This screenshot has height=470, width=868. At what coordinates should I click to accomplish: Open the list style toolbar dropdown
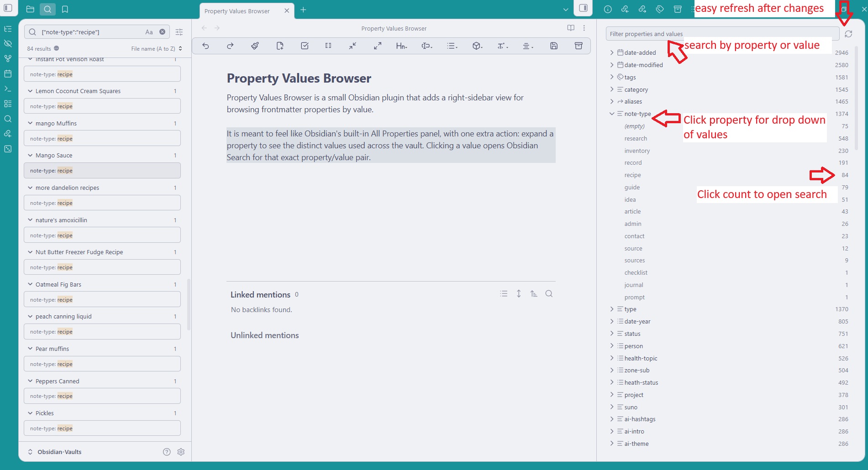tap(452, 46)
